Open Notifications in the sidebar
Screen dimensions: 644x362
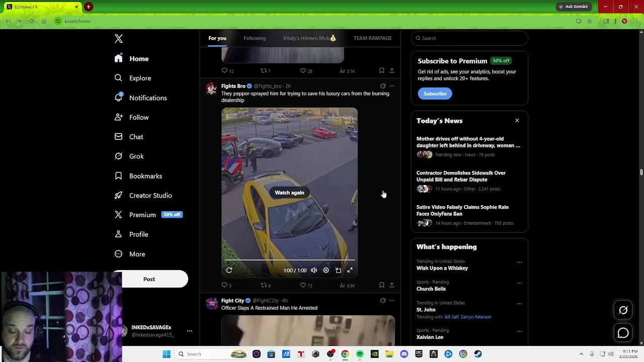coord(140,98)
